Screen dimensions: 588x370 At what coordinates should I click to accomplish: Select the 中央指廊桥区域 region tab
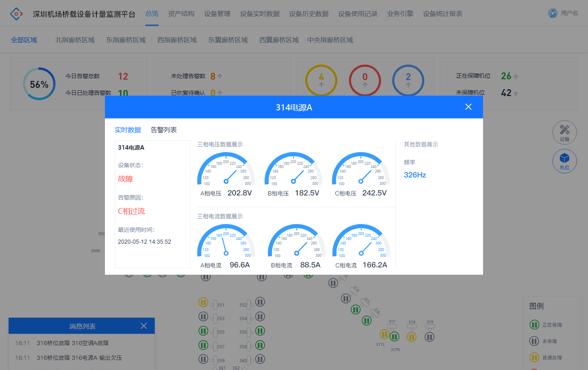tap(330, 40)
